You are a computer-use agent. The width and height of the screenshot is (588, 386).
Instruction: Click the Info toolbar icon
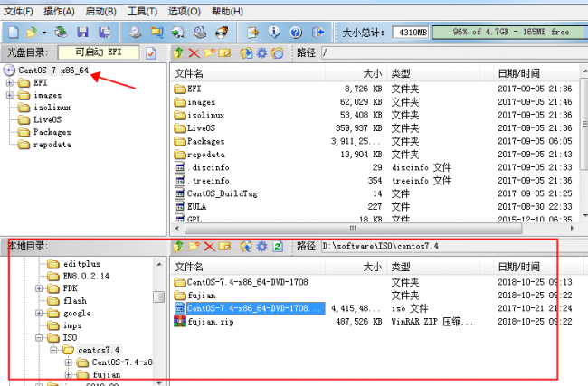click(274, 33)
